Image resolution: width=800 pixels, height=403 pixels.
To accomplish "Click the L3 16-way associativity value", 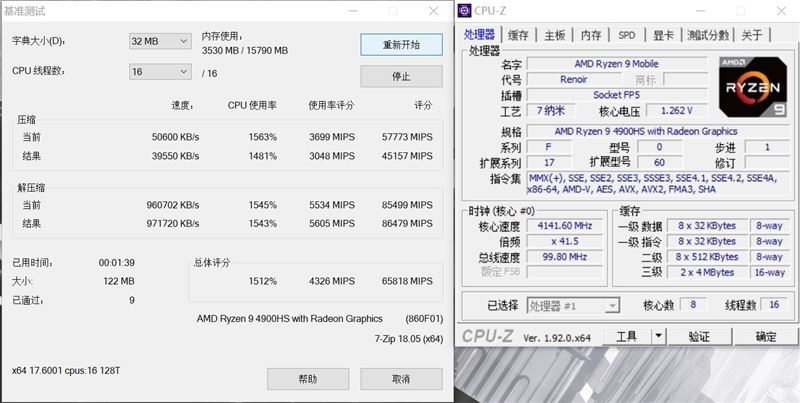I will pyautogui.click(x=769, y=272).
